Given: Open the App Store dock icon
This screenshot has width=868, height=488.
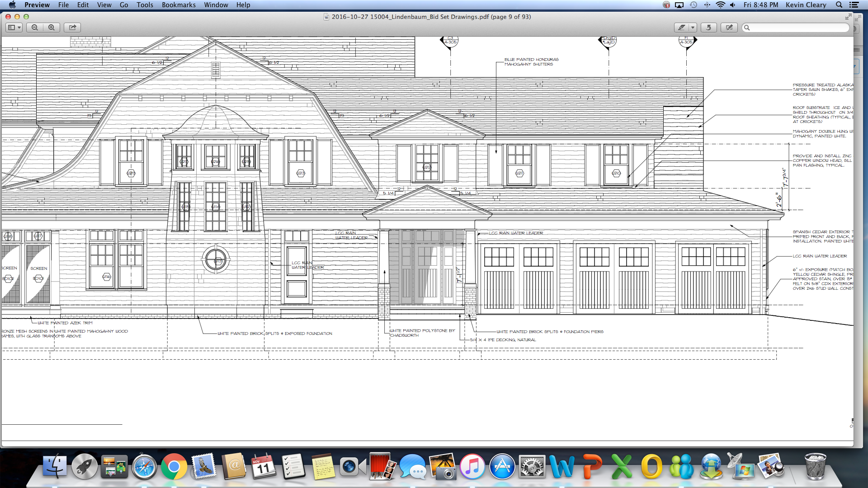Looking at the screenshot, I should (x=502, y=467).
